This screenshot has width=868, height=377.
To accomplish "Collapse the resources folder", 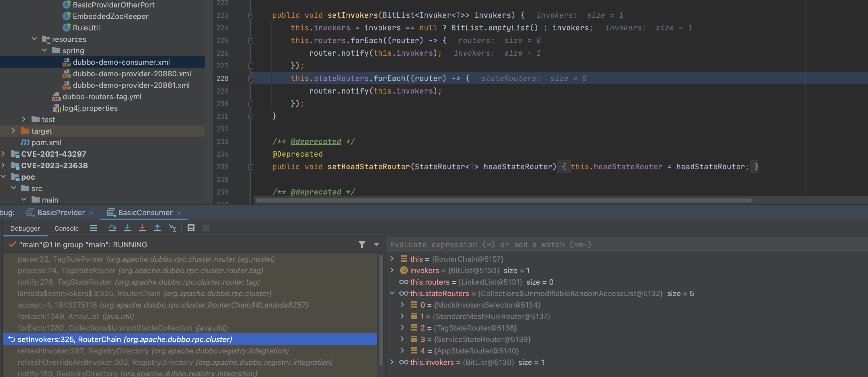I will [x=34, y=39].
